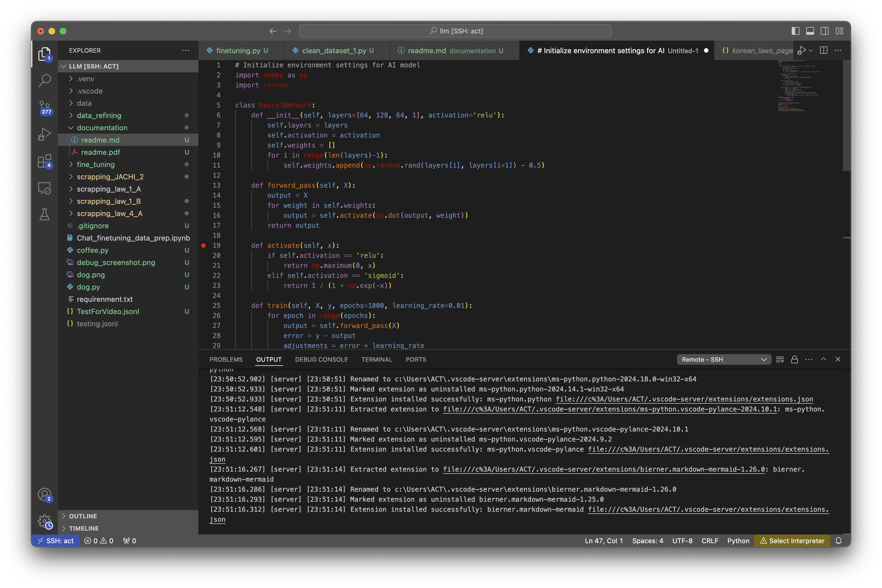The image size is (882, 588).
Task: Open editor more actions ellipsis
Action: pyautogui.click(x=838, y=50)
